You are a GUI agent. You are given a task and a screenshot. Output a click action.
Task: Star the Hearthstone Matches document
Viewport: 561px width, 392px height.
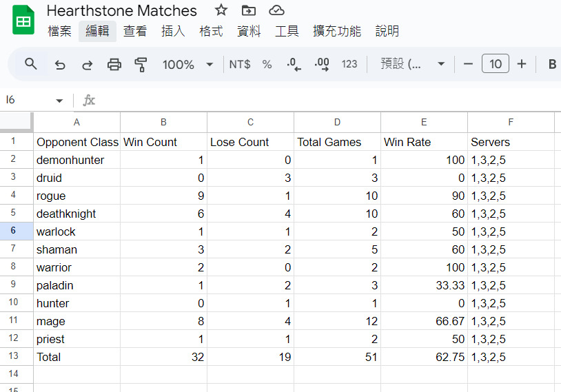tap(221, 10)
